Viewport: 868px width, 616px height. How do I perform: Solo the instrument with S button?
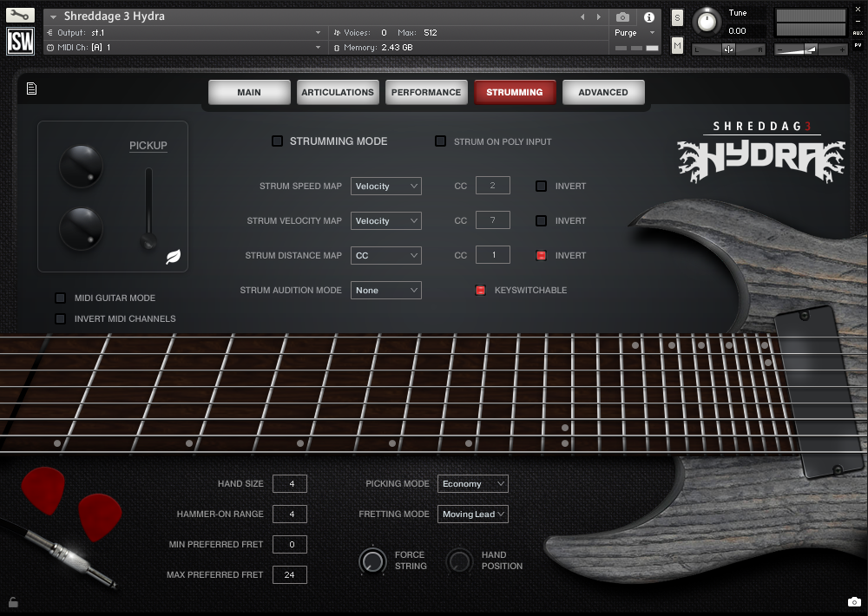[677, 19]
